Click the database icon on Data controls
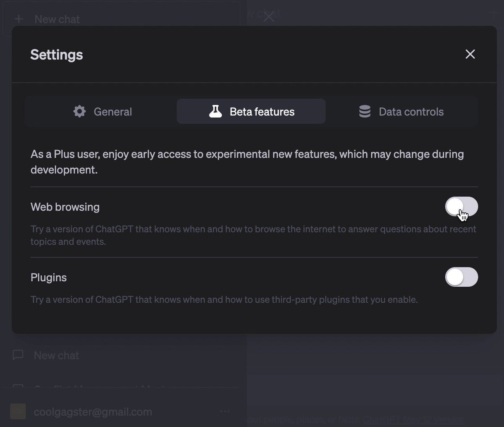The width and height of the screenshot is (504, 427). (365, 111)
